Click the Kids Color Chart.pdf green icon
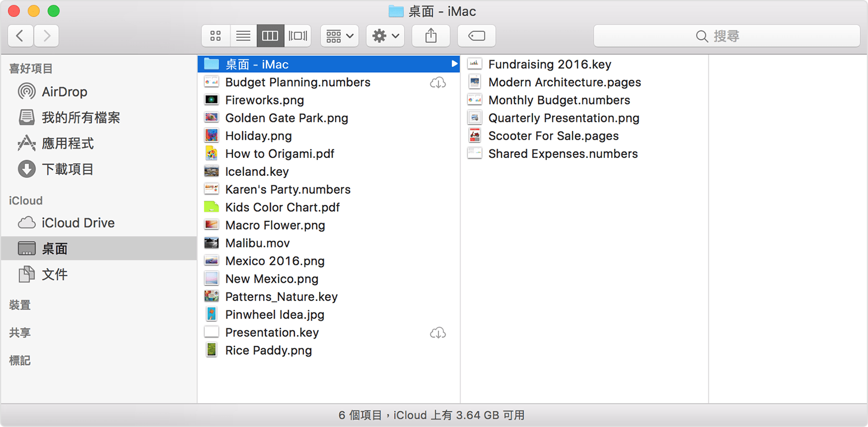Screen dimensions: 868x427 211,207
